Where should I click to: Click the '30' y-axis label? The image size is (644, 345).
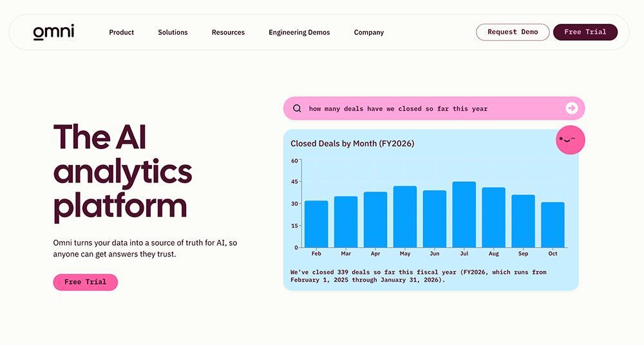294,204
